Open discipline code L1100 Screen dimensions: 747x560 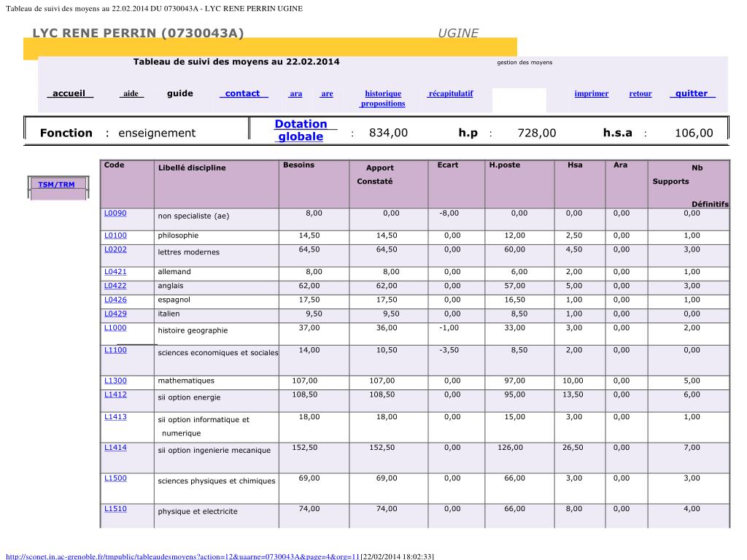[x=115, y=350]
